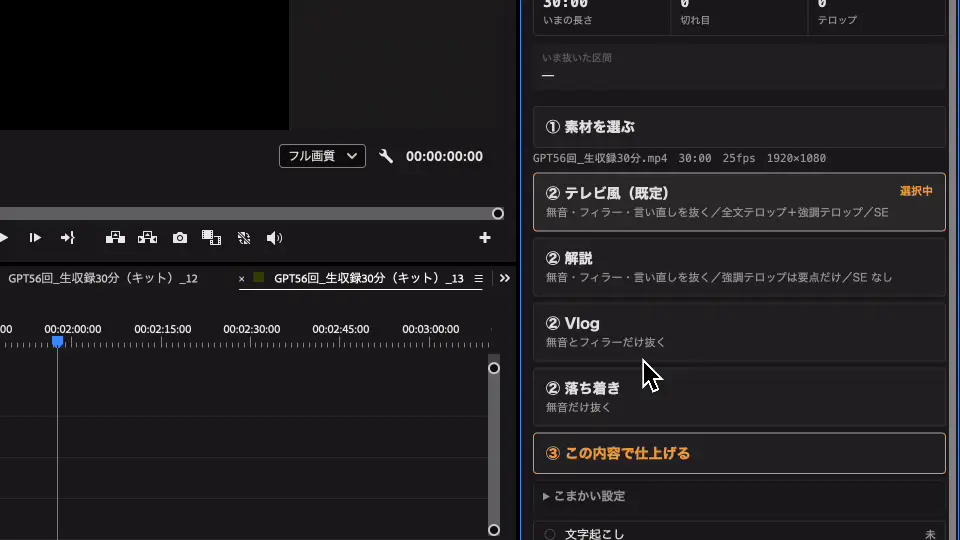This screenshot has width=960, height=540.
Task: Click the Export Frame camera icon
Action: [179, 238]
